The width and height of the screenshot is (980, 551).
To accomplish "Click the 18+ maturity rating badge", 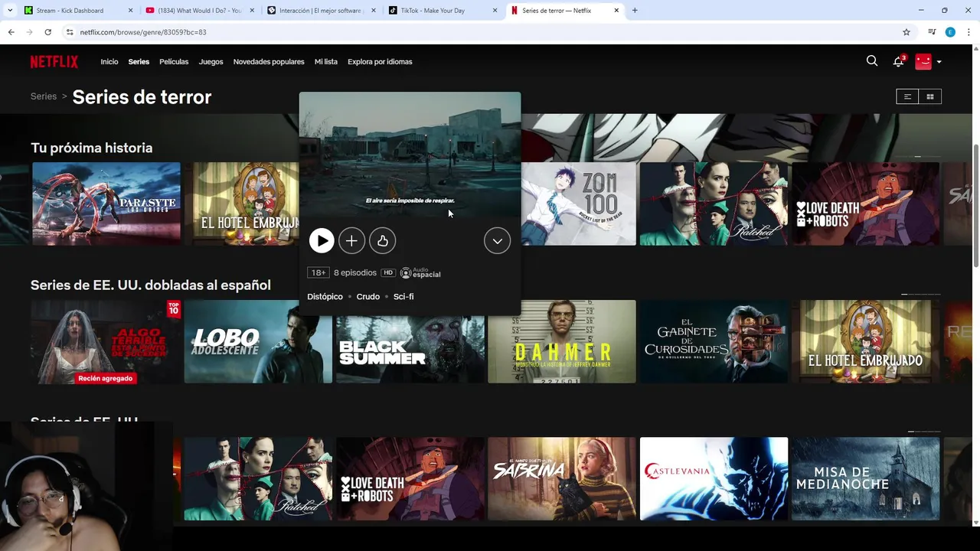I will [318, 272].
